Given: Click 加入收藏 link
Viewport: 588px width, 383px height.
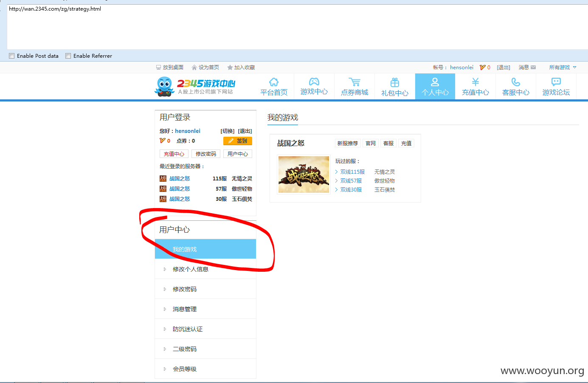Looking at the screenshot, I should pyautogui.click(x=245, y=68).
